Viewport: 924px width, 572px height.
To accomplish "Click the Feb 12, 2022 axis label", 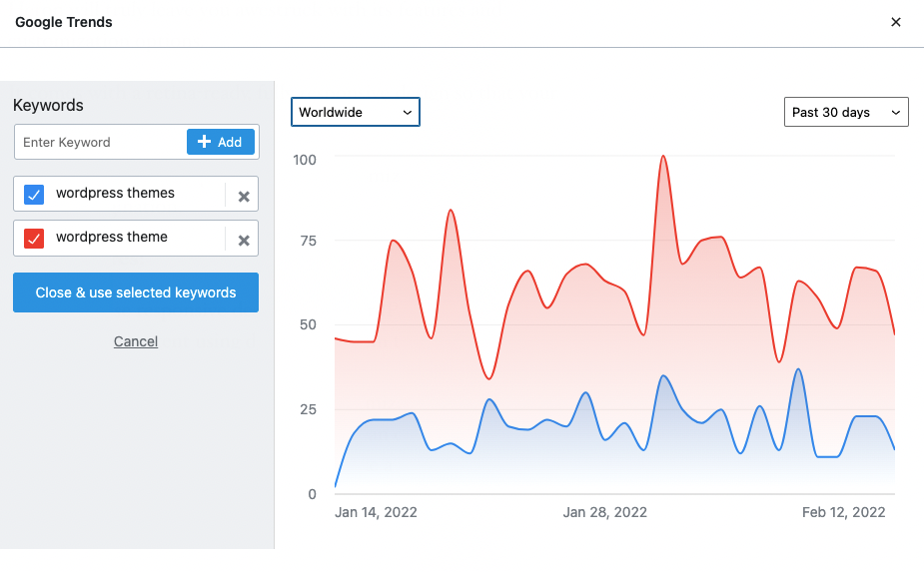I will coord(844,512).
